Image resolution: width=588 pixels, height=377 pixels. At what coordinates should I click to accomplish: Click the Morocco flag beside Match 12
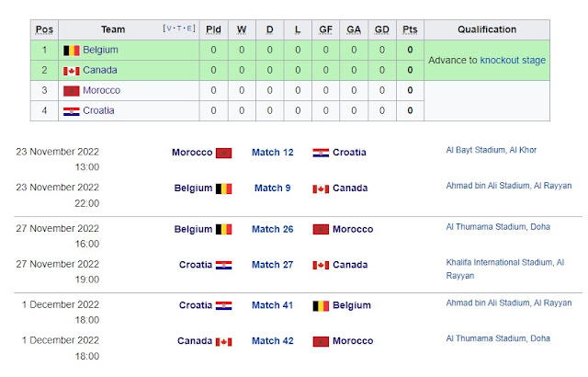[224, 153]
